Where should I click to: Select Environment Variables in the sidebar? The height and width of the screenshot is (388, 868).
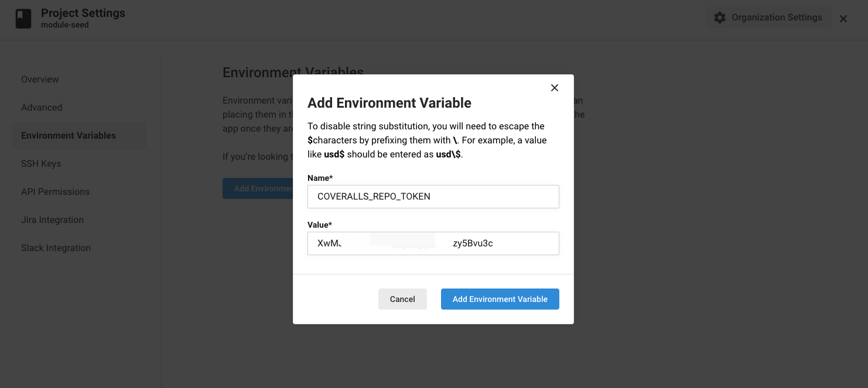(x=69, y=136)
